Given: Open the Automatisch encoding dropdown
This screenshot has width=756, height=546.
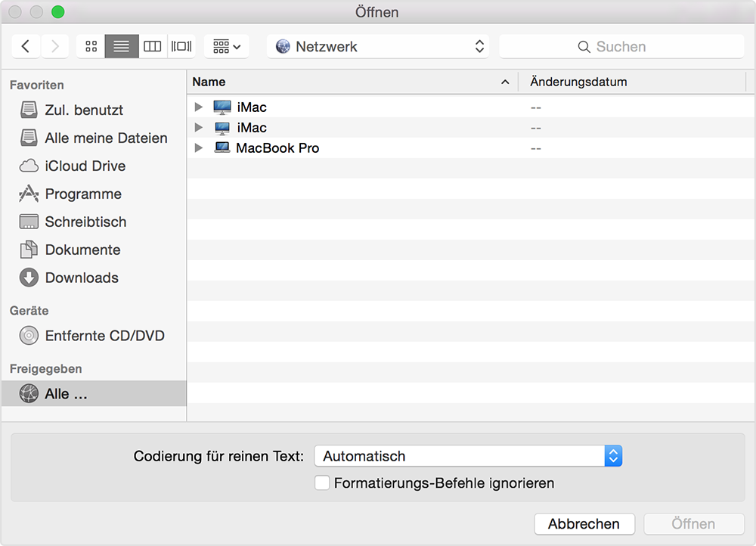Looking at the screenshot, I should click(468, 456).
